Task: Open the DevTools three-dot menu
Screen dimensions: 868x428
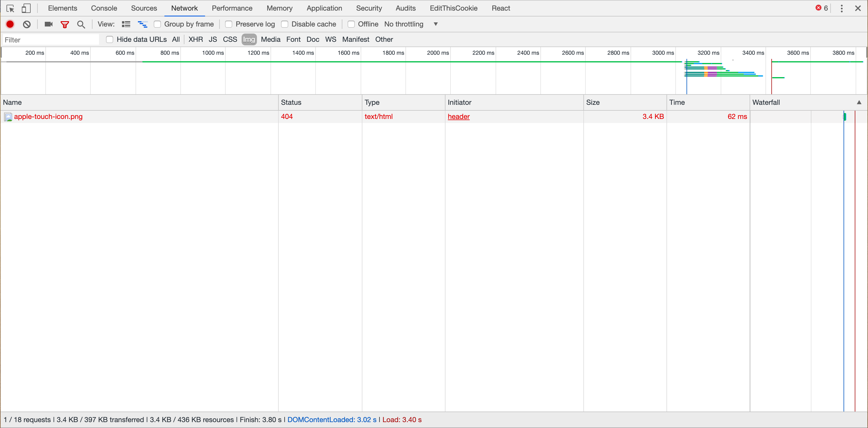Action: point(842,9)
